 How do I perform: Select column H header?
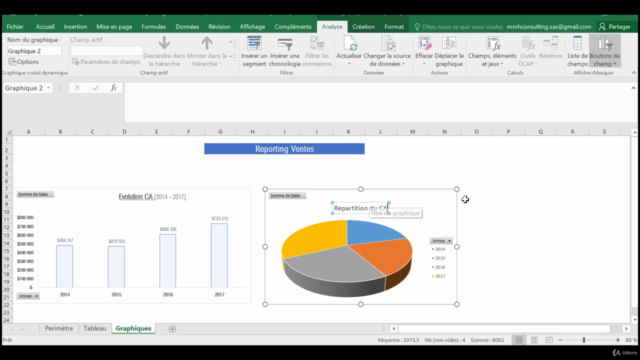pos(252,132)
